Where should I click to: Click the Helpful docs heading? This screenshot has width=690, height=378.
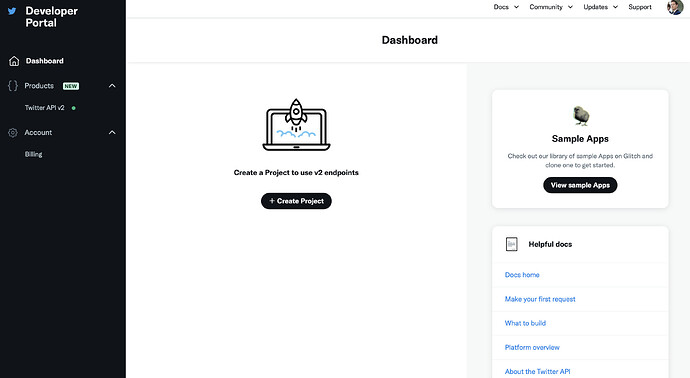click(x=550, y=244)
